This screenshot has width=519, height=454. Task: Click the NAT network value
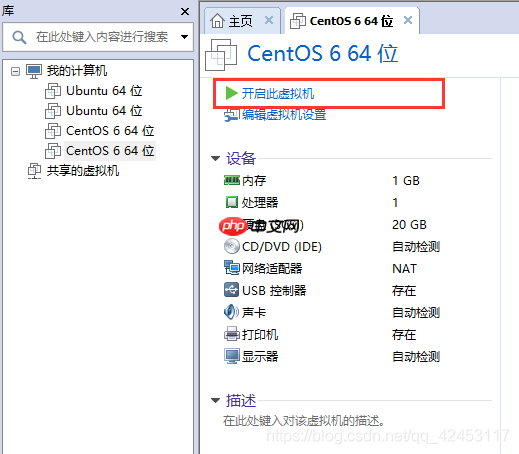404,269
